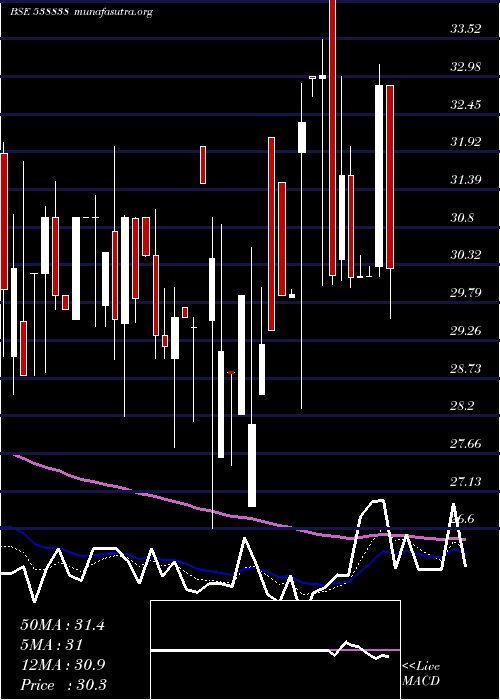Click inside the MACD inset chart panel
The height and width of the screenshot is (700, 500).
pyautogui.click(x=275, y=650)
